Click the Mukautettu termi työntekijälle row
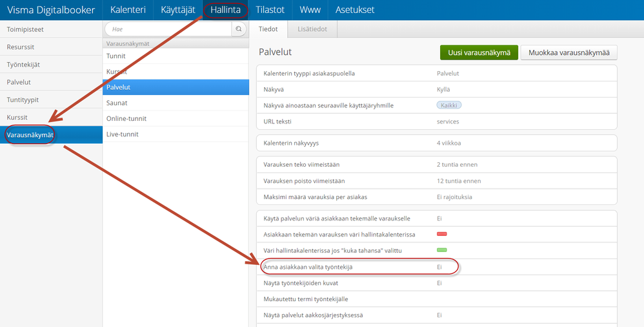This screenshot has width=644, height=327. (437, 299)
